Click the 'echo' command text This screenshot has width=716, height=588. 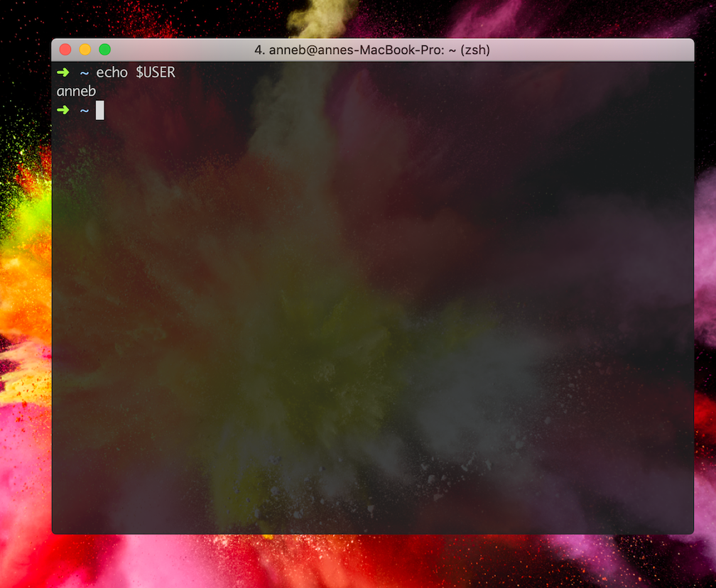(x=112, y=72)
